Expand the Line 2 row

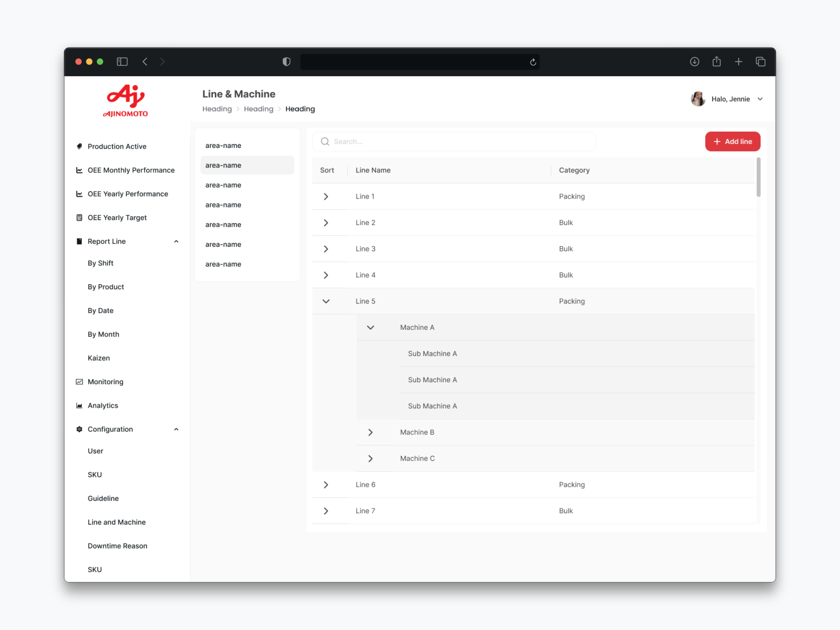(x=326, y=223)
